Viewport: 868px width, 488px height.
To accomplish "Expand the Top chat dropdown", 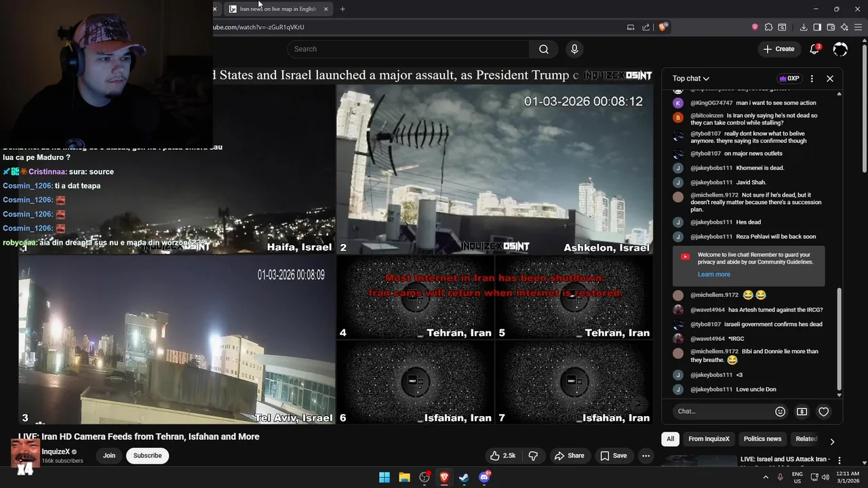I will pyautogui.click(x=691, y=79).
